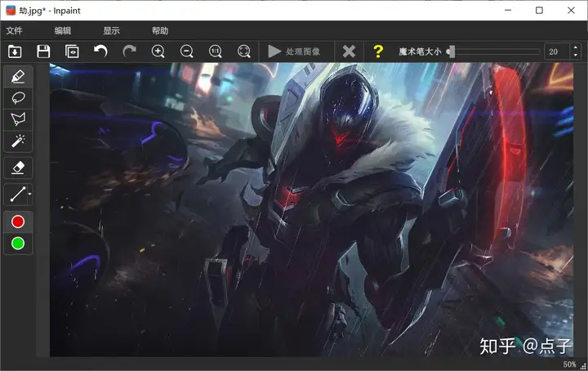Screen dimensions: 588x371
Task: Open an image file with the load icon
Action: tap(15, 51)
